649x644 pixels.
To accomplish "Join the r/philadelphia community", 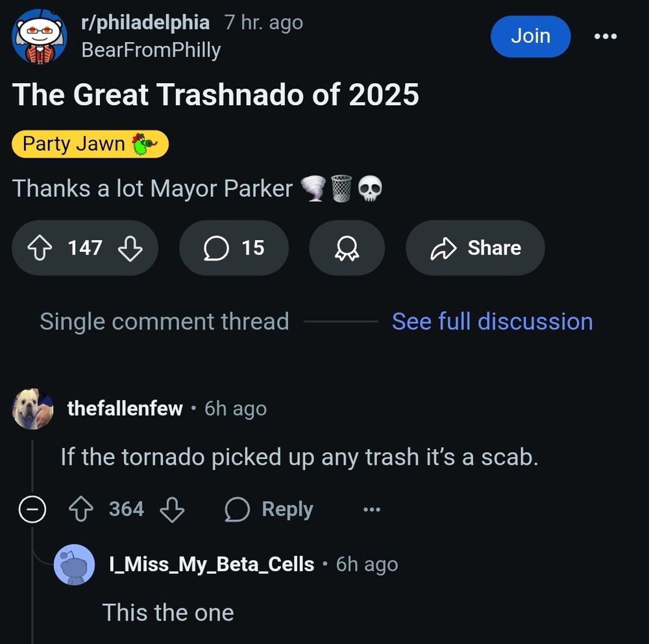I will coord(530,36).
